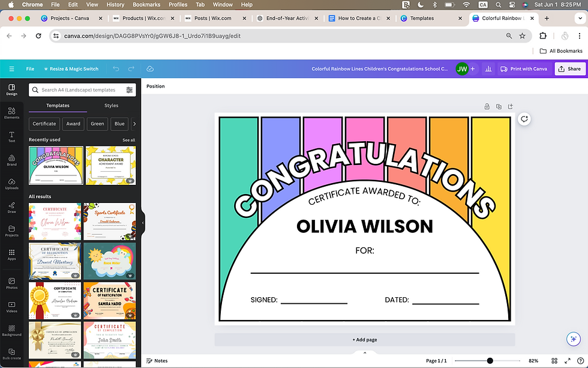This screenshot has height=368, width=588.
Task: Open template search filters icon
Action: click(130, 90)
